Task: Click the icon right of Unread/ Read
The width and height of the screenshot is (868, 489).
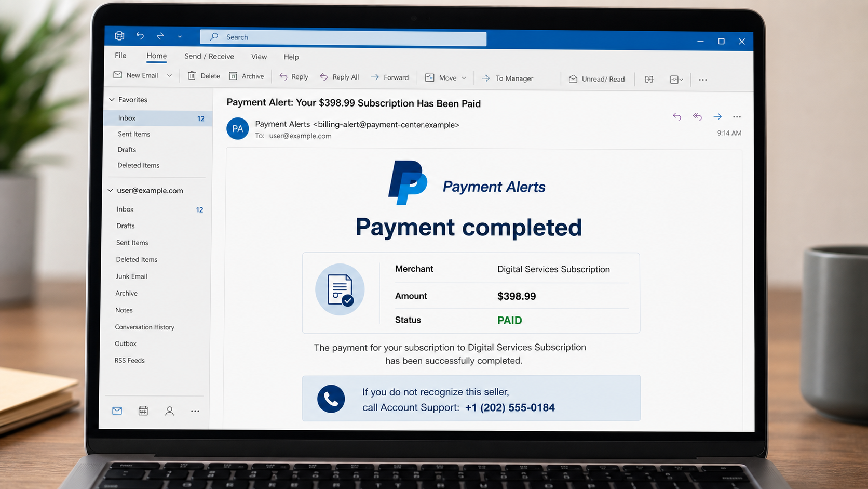Action: 649,80
